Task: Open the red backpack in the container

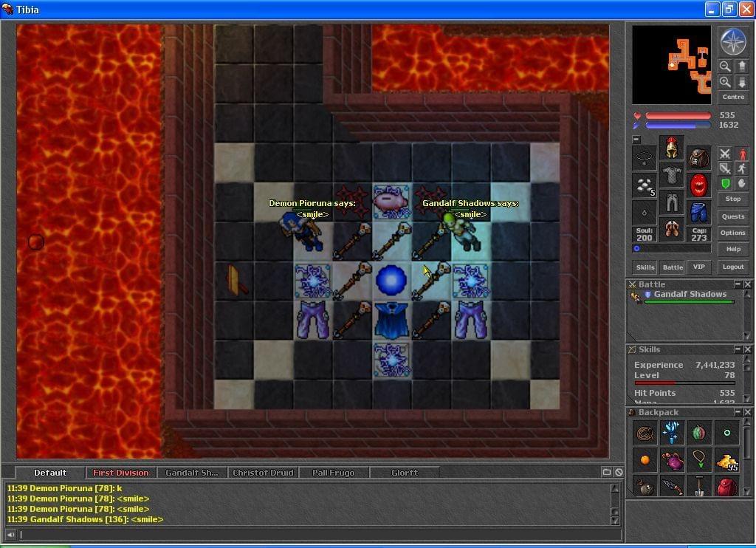Action: (726, 487)
